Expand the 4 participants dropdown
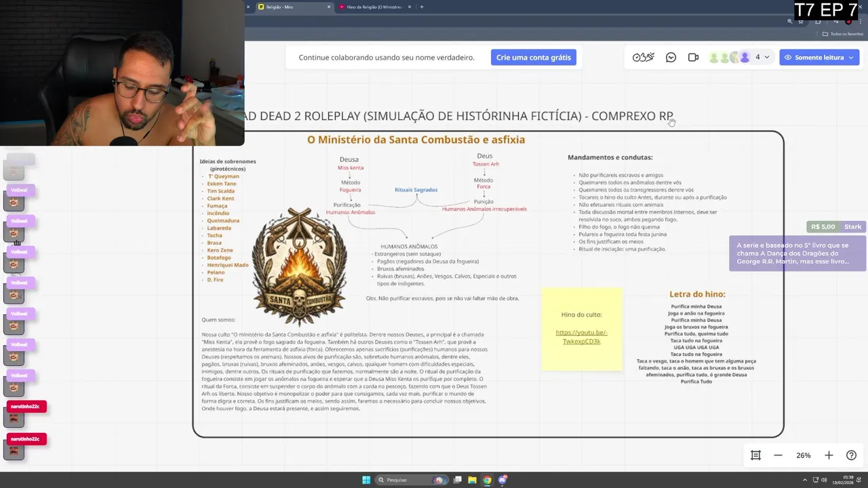This screenshot has width=868, height=488. (x=762, y=58)
